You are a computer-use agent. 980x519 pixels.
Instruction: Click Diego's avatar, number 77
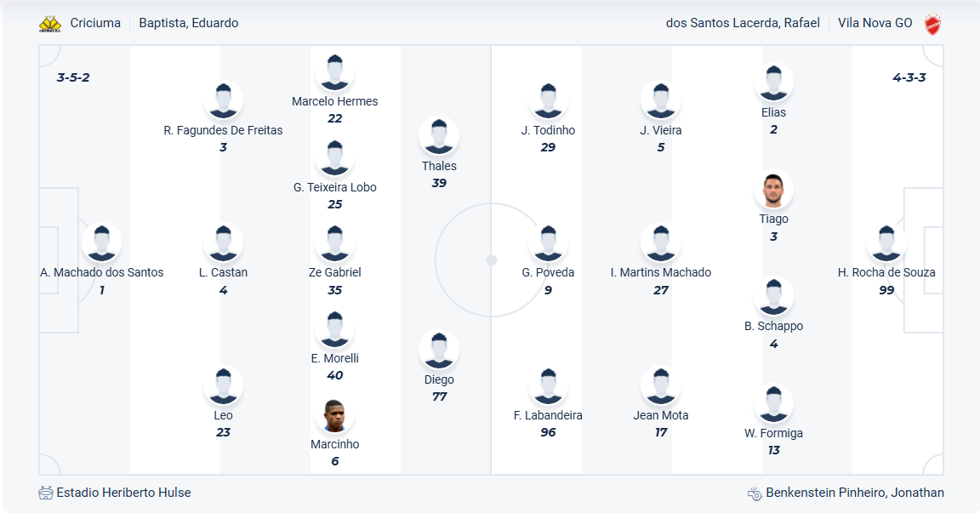click(x=439, y=351)
